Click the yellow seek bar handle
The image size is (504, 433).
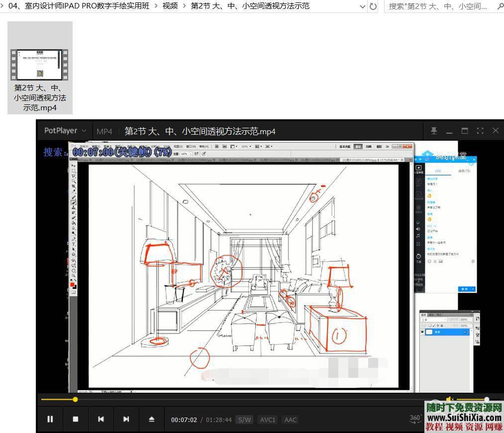(75, 400)
